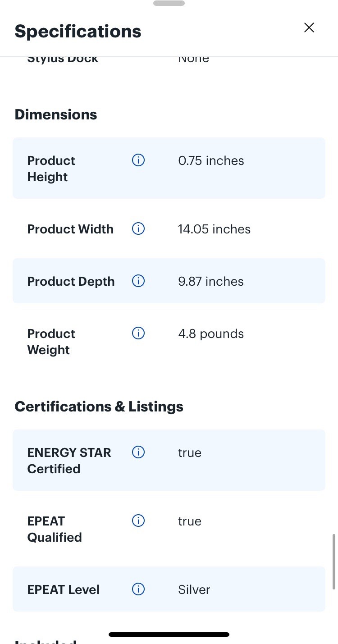Select the Product Depth specification row

pyautogui.click(x=169, y=281)
